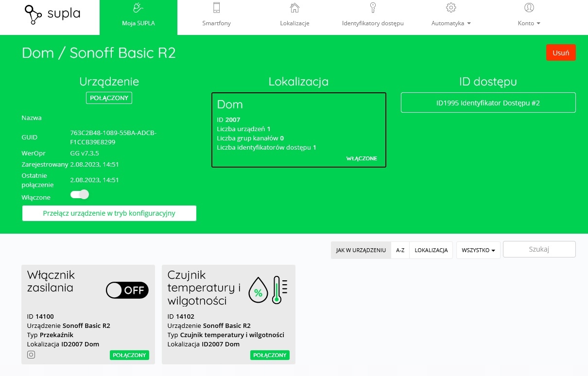Viewport: 588px width, 376px height.
Task: Click firmware version GG v7.3.5
Action: point(85,153)
